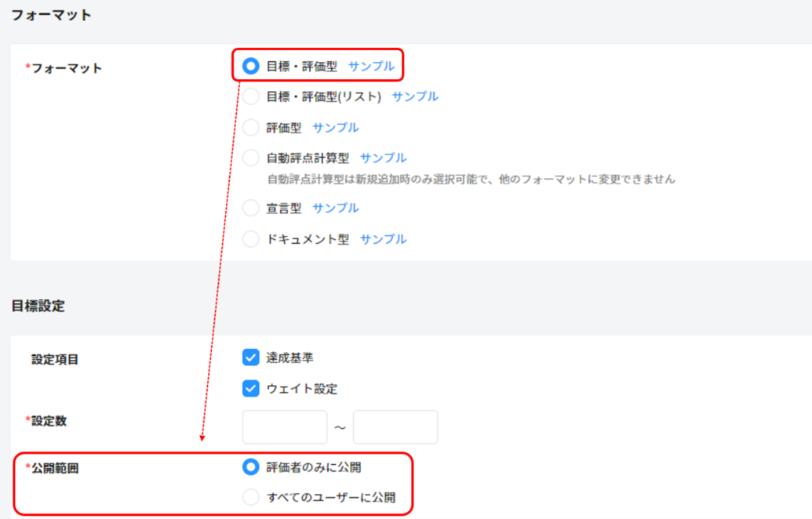812x519 pixels.
Task: Select the ドキュメント型 format option
Action: click(251, 239)
